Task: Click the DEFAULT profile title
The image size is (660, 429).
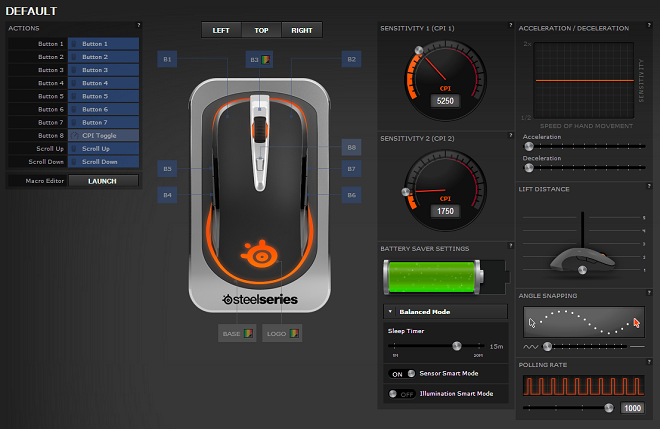Action: 31,11
